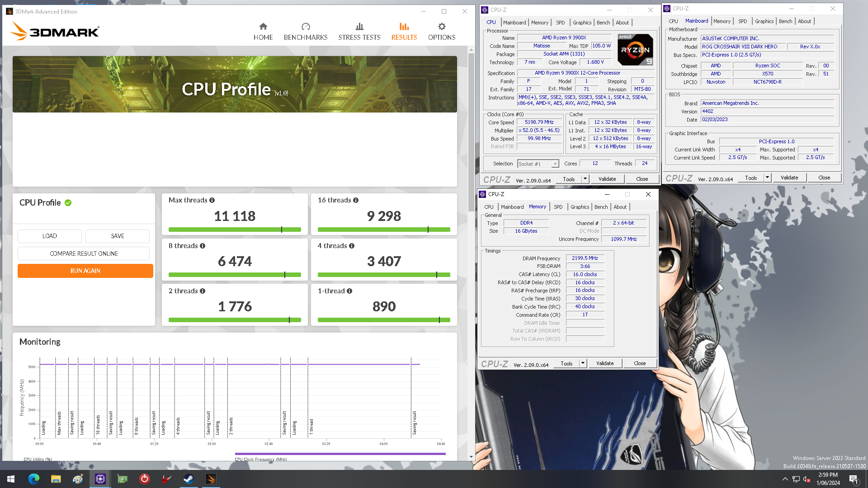868x488 pixels.
Task: Open Bench tab in Memory CPU-Z window
Action: (x=601, y=207)
